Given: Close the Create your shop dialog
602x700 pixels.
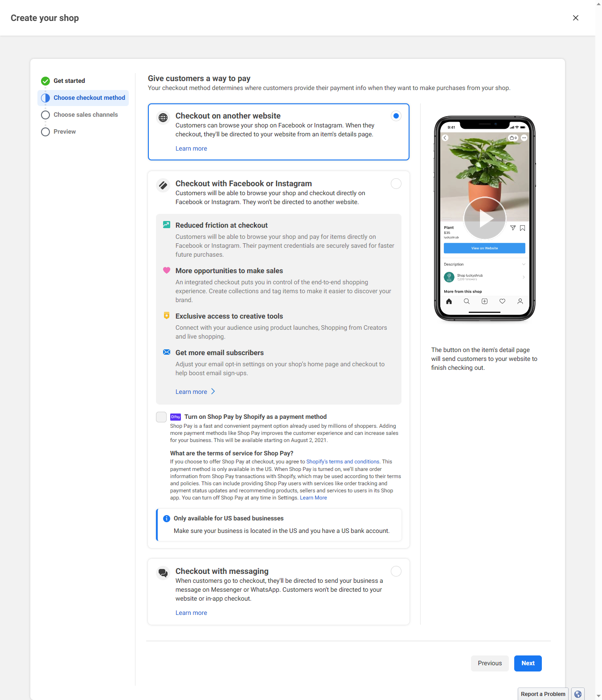Looking at the screenshot, I should tap(576, 18).
